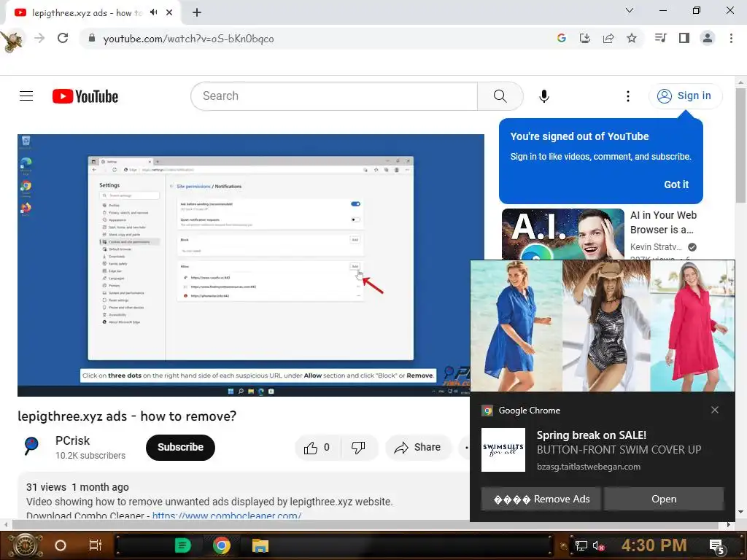
Task: Like the video with thumbs up
Action: click(x=317, y=447)
